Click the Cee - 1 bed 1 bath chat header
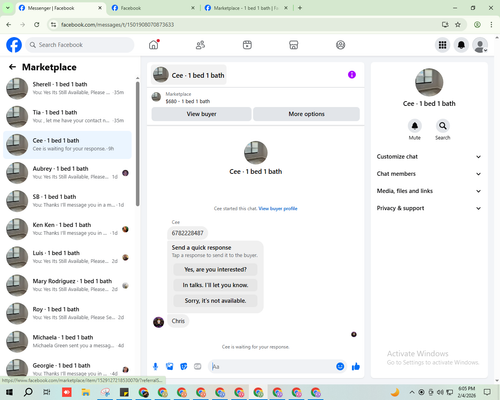This screenshot has width=500, height=400. click(189, 75)
